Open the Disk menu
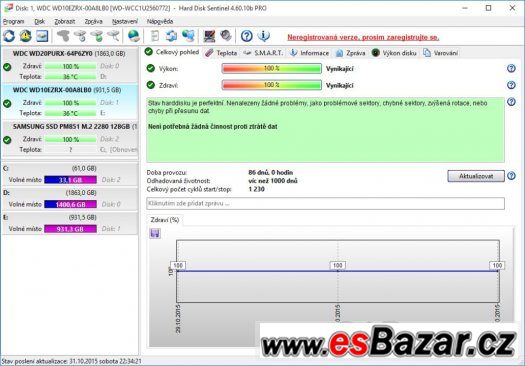The width and height of the screenshot is (525, 366). (x=39, y=21)
